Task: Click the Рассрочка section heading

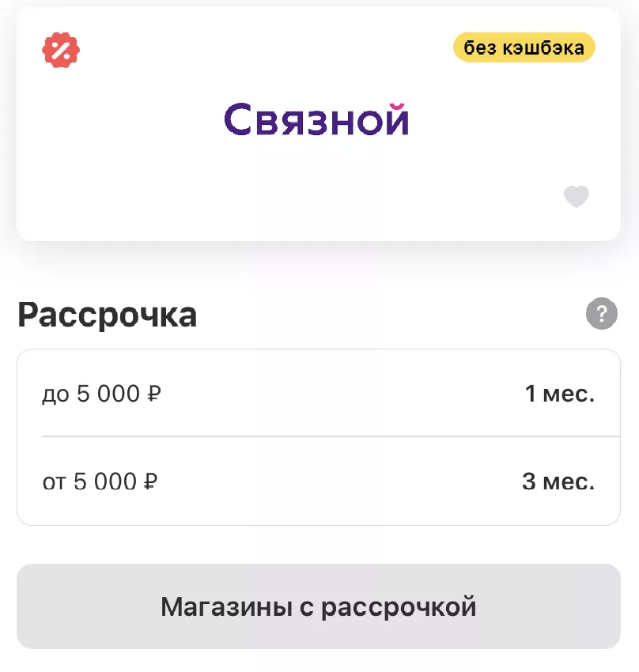Action: (x=107, y=315)
